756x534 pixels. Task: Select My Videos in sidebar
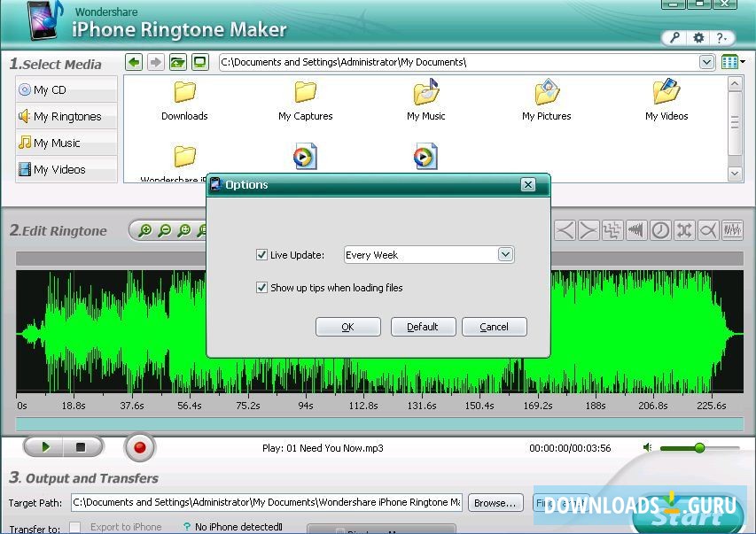click(x=66, y=169)
